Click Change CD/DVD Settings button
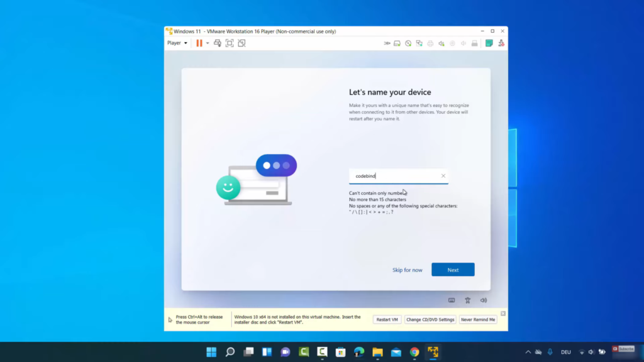 [430, 319]
